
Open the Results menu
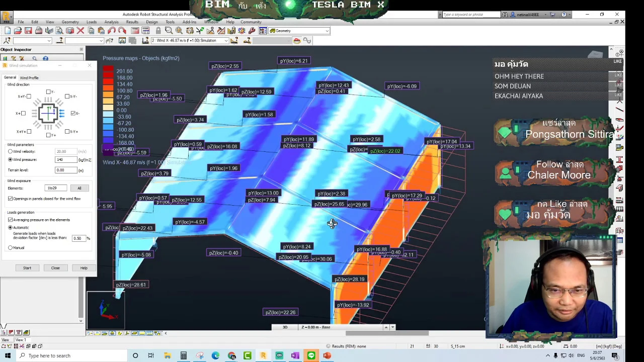point(132,22)
